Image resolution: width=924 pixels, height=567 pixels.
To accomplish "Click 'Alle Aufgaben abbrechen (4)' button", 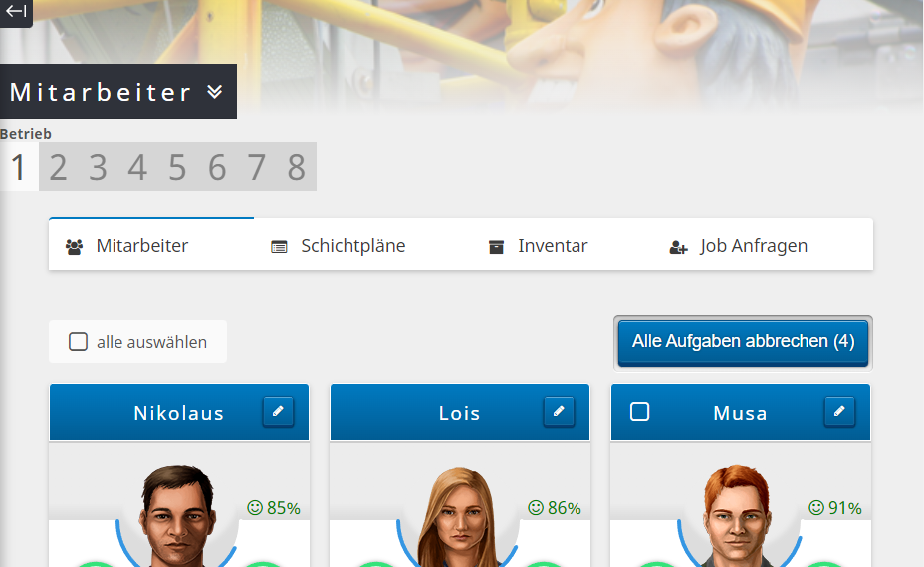I will [743, 342].
